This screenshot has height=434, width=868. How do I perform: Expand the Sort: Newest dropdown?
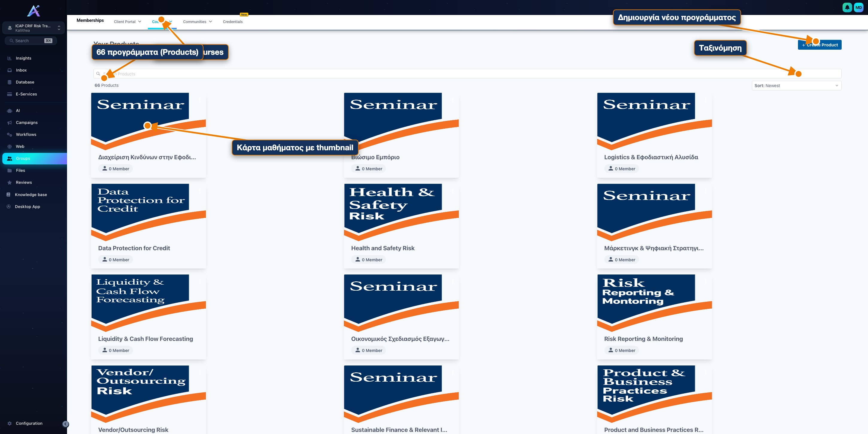[x=796, y=86]
